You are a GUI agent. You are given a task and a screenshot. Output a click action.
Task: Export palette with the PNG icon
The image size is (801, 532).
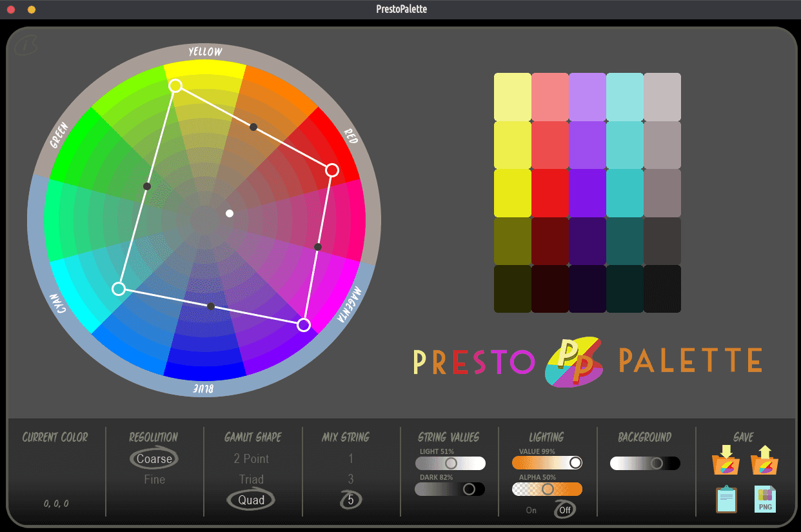[x=765, y=499]
